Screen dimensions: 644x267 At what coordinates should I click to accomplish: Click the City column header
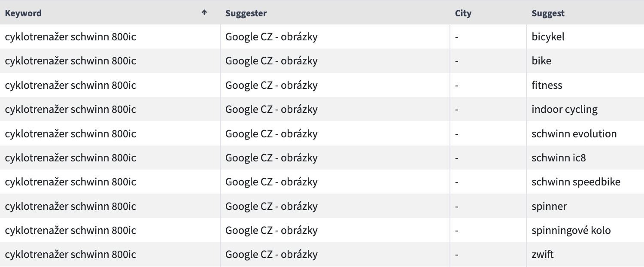click(x=463, y=13)
